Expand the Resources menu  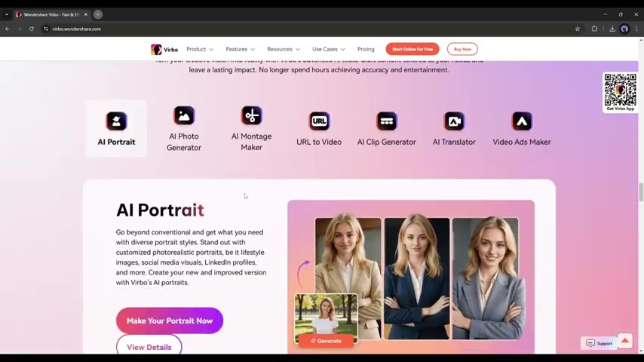284,49
